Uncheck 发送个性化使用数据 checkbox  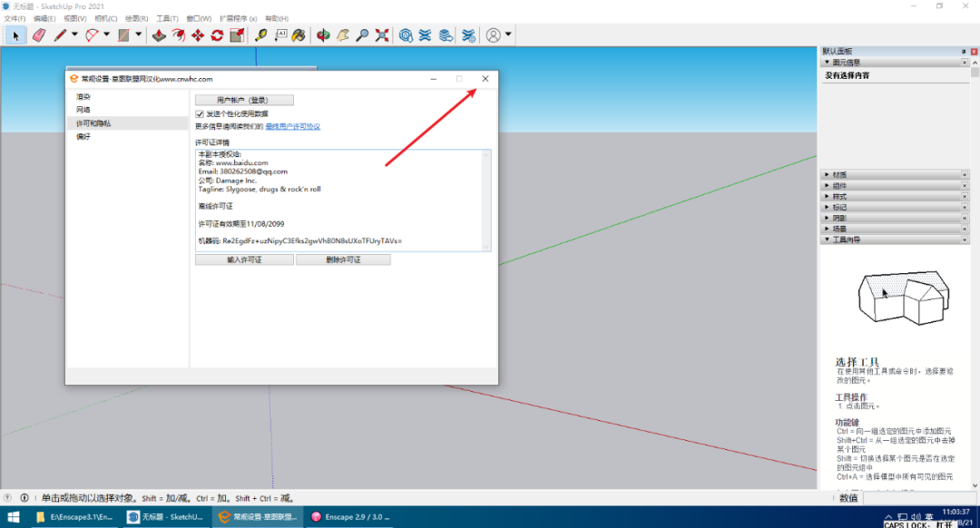pyautogui.click(x=200, y=113)
